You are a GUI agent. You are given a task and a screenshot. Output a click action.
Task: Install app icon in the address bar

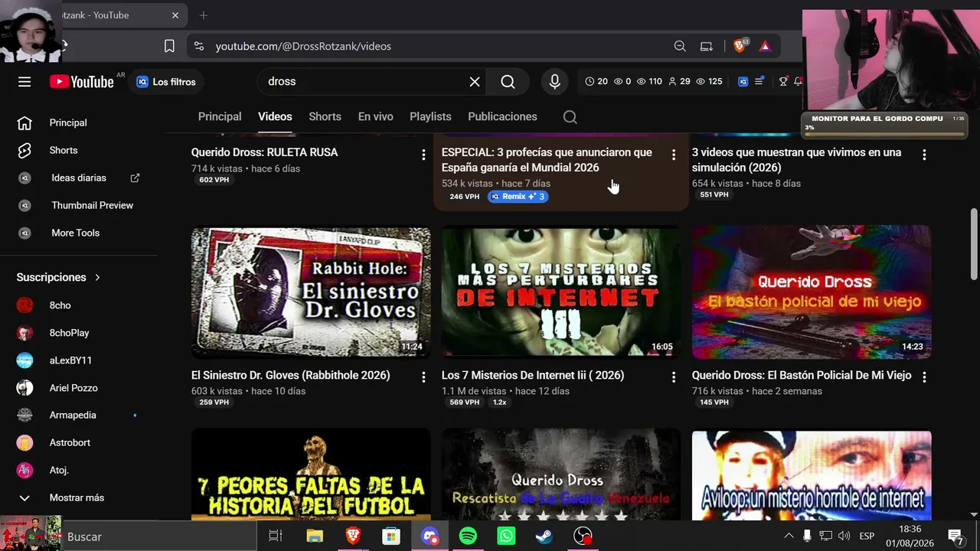pyautogui.click(x=707, y=46)
